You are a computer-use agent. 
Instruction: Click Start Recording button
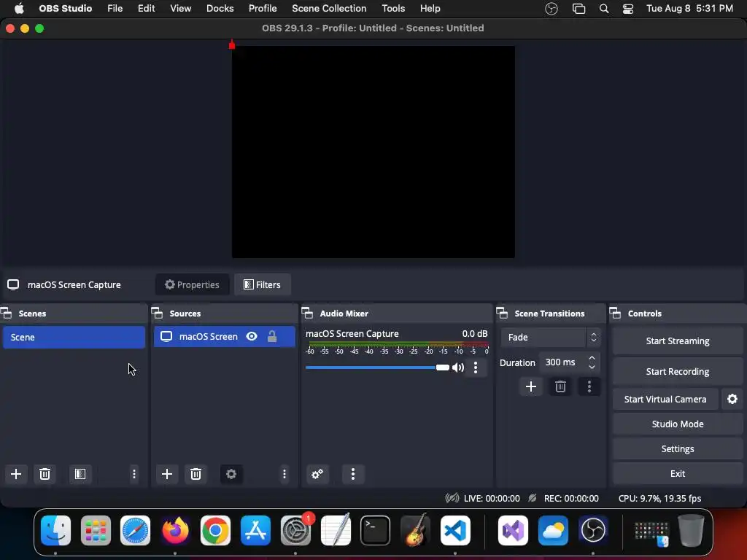pos(678,371)
